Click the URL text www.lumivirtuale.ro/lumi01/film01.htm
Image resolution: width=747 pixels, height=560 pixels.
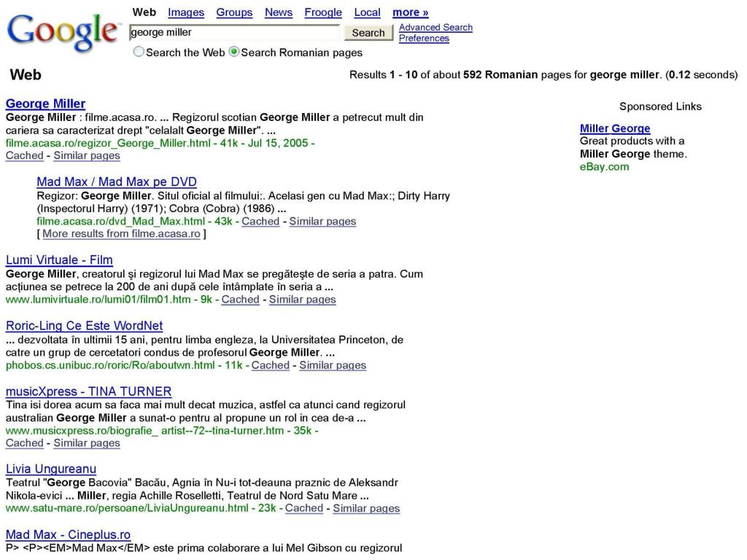click(98, 300)
